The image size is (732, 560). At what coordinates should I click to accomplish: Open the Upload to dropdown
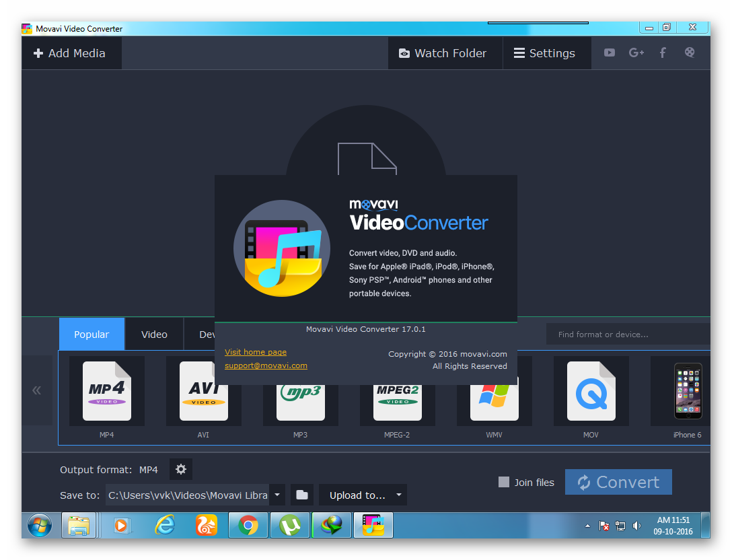tap(363, 495)
